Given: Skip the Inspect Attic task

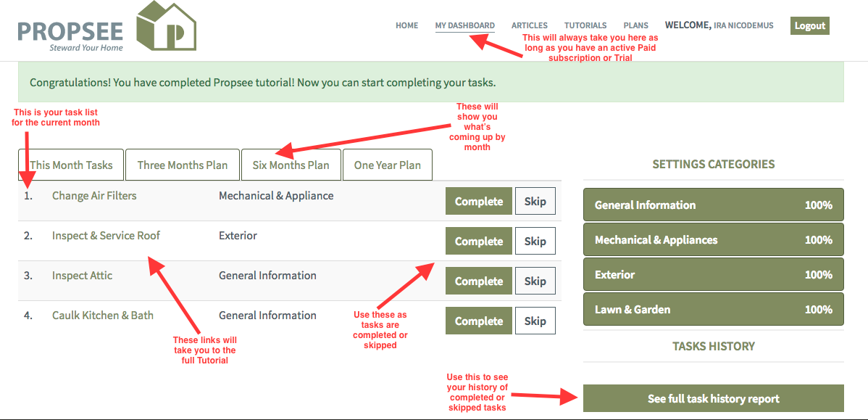Looking at the screenshot, I should pyautogui.click(x=535, y=281).
